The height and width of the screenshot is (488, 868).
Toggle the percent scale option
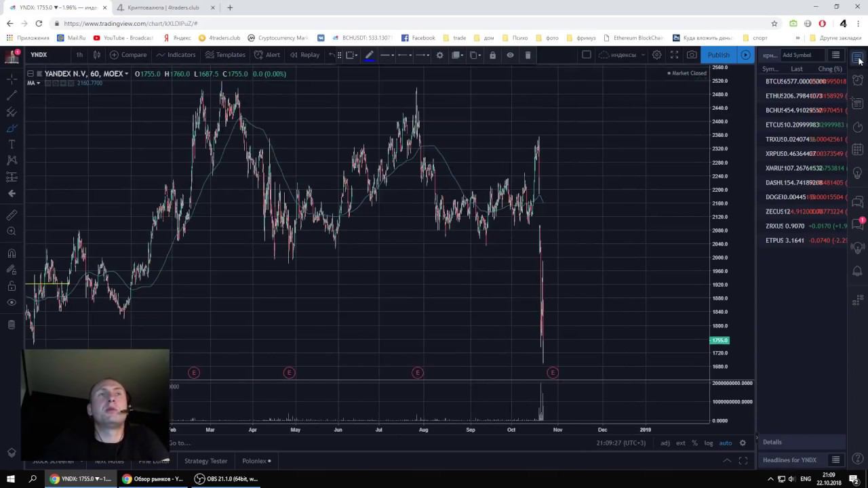[694, 443]
